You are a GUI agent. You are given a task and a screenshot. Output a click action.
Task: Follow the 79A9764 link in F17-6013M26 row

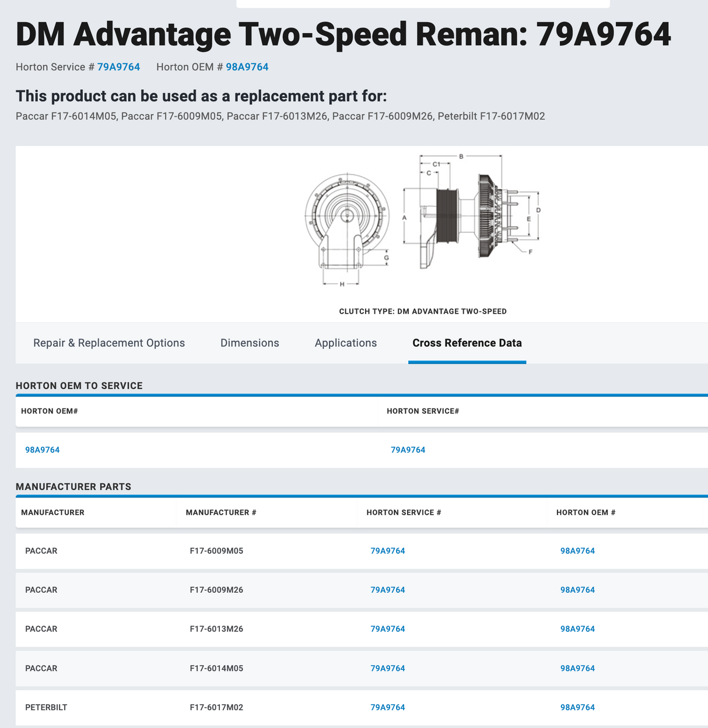tap(387, 629)
